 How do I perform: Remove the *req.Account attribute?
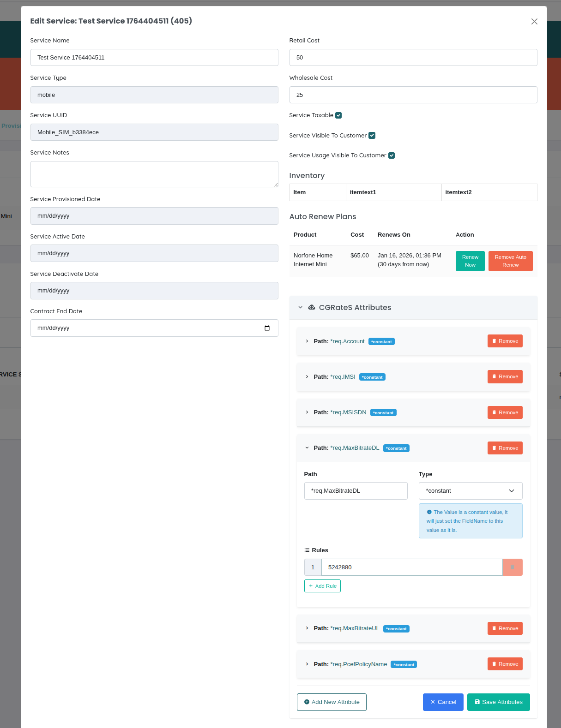point(505,341)
